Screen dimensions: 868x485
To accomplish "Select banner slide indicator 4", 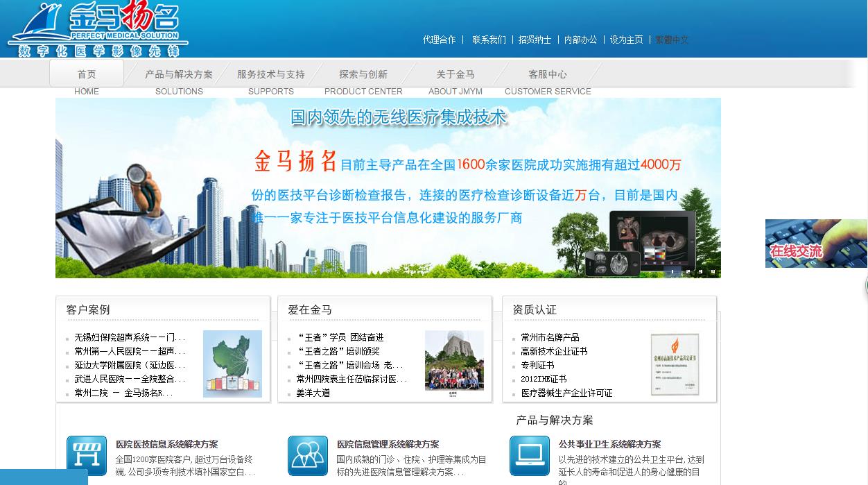I will (712, 272).
